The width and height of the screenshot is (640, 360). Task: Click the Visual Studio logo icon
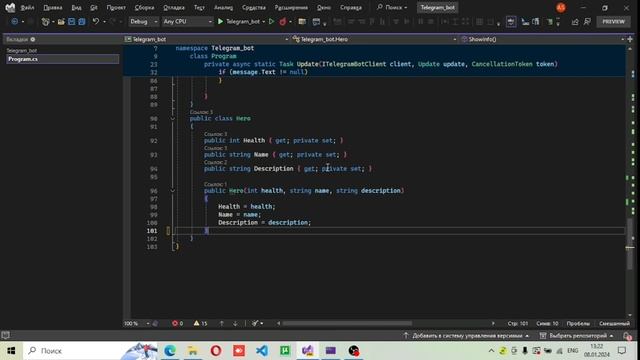click(x=10, y=7)
